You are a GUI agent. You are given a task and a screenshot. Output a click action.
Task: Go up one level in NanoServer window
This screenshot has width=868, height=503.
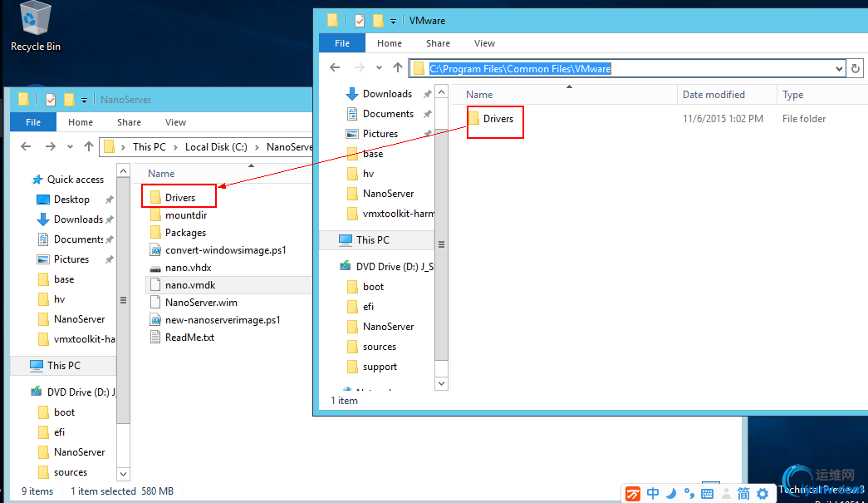(x=89, y=147)
